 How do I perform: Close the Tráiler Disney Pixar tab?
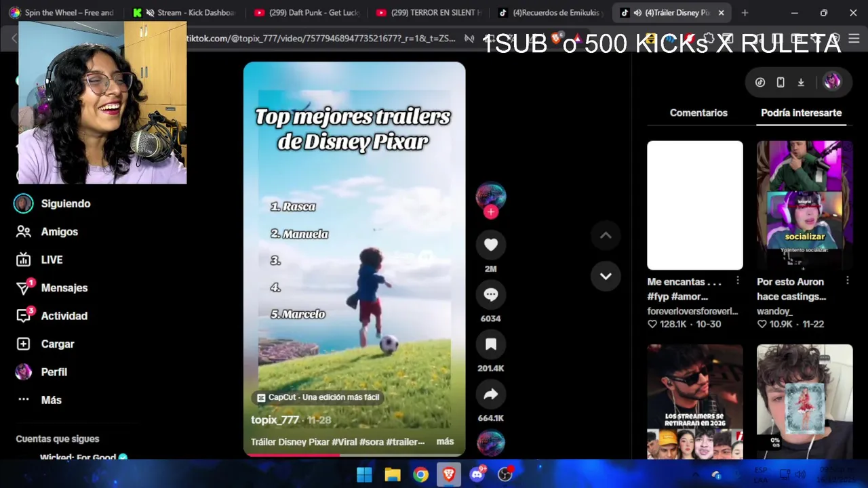pos(721,13)
